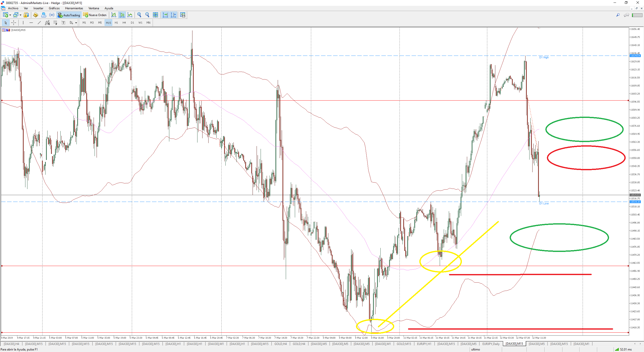Select the H4 timeframe button

pyautogui.click(x=124, y=23)
